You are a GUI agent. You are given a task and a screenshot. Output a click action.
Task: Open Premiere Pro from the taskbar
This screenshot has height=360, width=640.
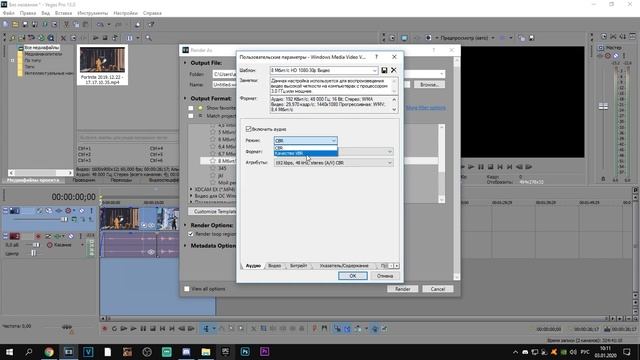[x=264, y=352]
